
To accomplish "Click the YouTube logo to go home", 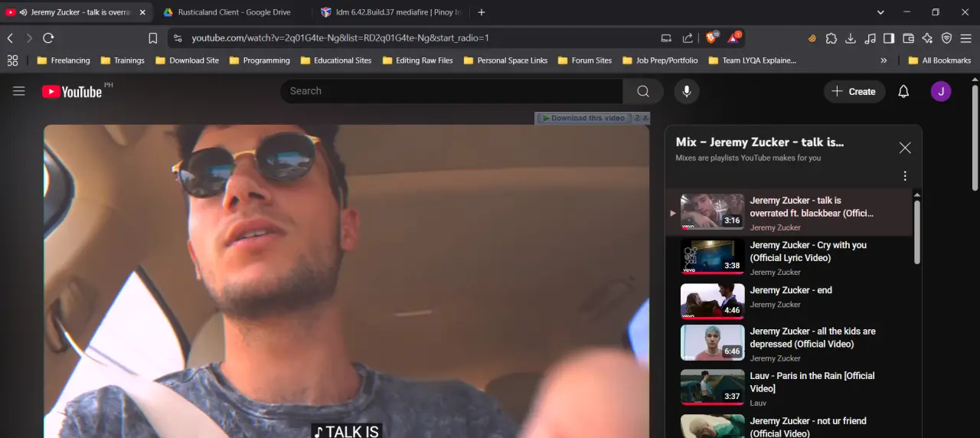I will [x=72, y=91].
